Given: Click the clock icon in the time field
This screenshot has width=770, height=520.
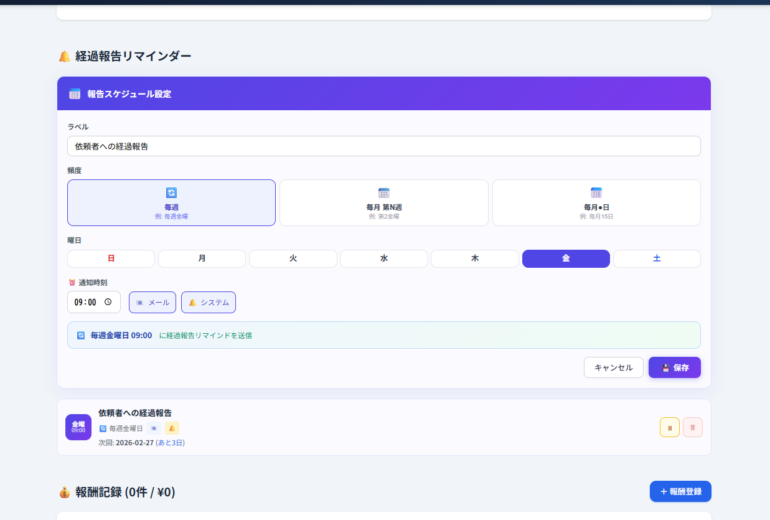Looking at the screenshot, I should pos(108,302).
